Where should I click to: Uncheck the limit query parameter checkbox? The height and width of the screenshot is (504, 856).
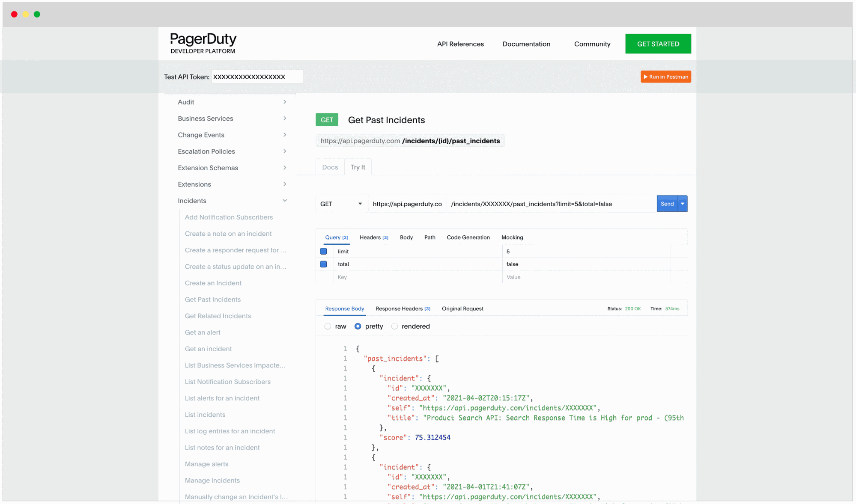tap(324, 252)
